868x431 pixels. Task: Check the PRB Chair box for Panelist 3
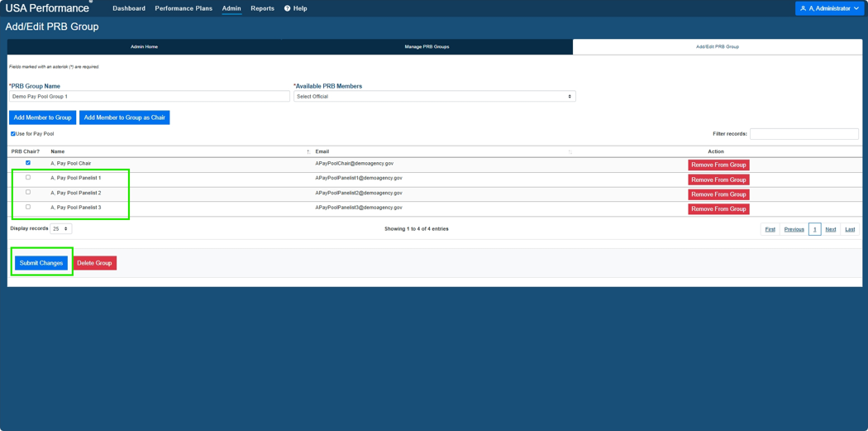click(x=28, y=207)
